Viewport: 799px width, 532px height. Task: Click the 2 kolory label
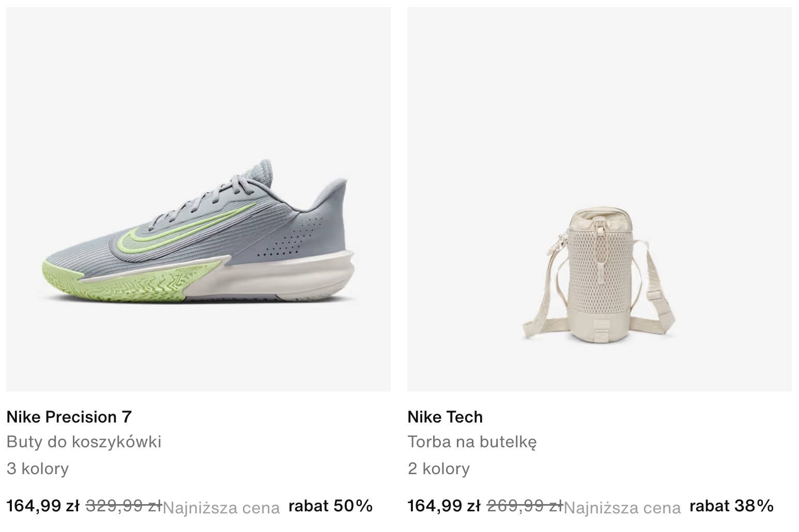point(439,468)
